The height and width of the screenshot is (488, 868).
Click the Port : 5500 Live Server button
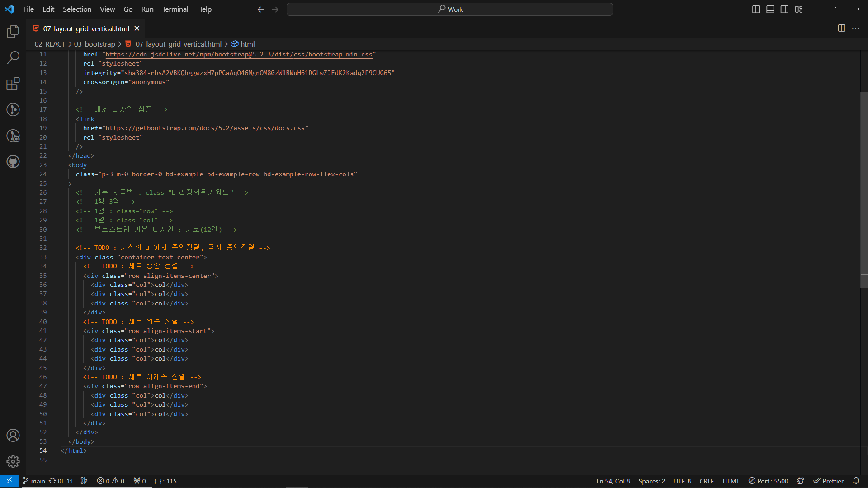pyautogui.click(x=768, y=481)
